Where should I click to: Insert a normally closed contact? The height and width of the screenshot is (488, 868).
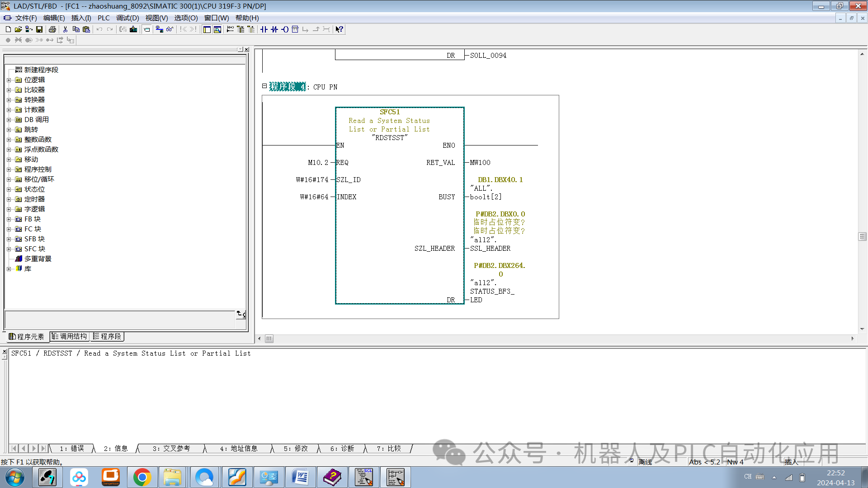click(x=274, y=29)
